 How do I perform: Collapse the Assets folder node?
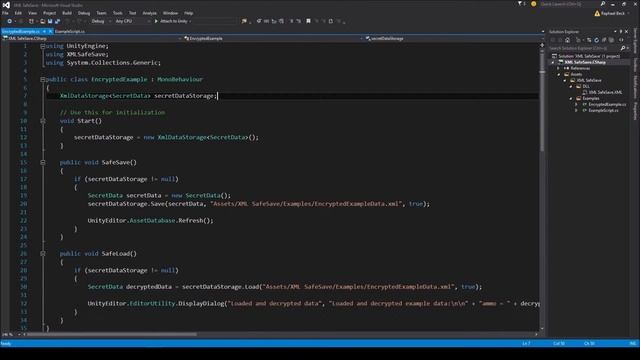[559, 74]
